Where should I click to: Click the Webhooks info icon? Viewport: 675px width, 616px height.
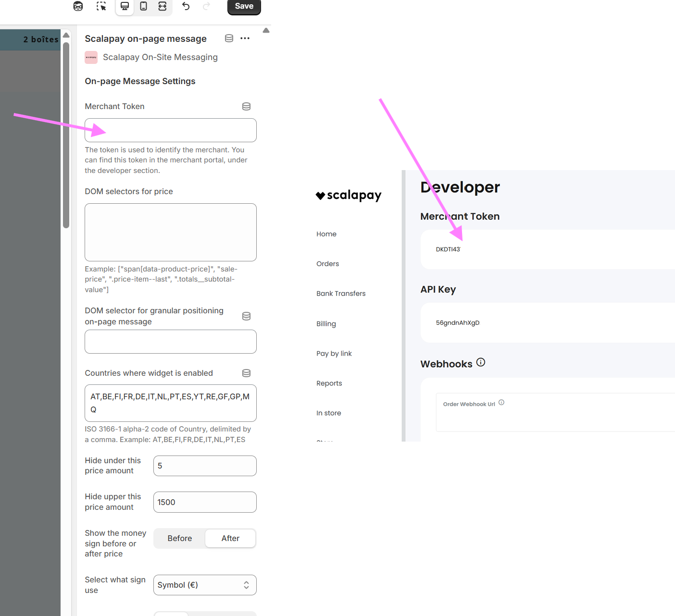481,362
